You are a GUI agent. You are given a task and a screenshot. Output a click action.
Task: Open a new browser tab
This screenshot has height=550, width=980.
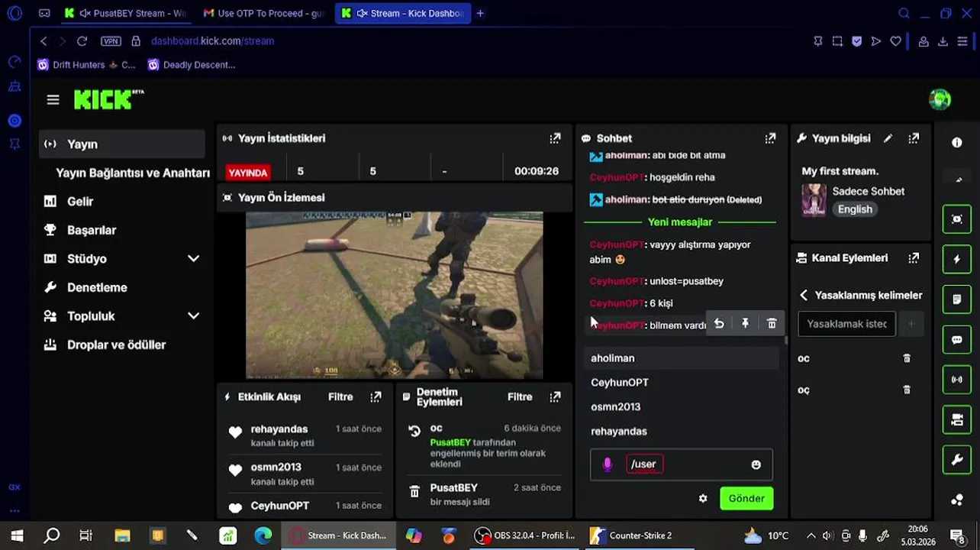coord(480,13)
